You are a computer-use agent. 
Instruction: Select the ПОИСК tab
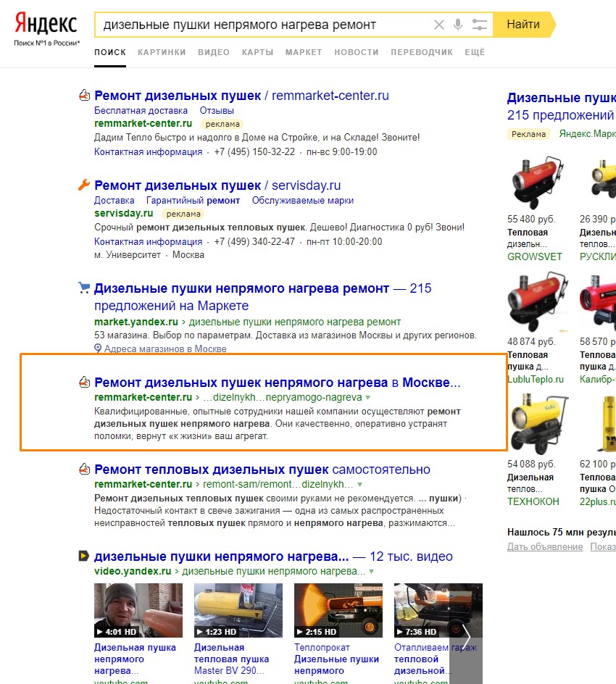(110, 52)
